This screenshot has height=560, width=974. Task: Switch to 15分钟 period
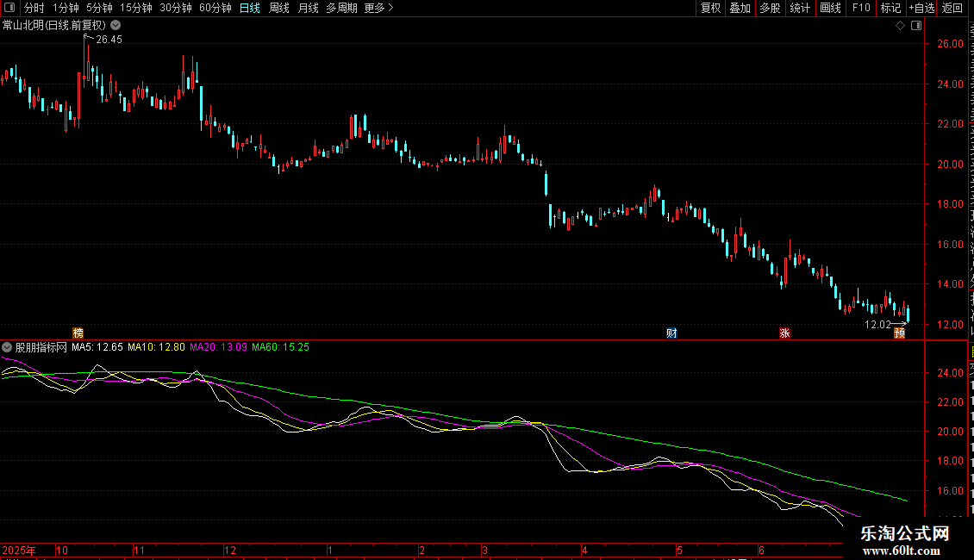[136, 8]
